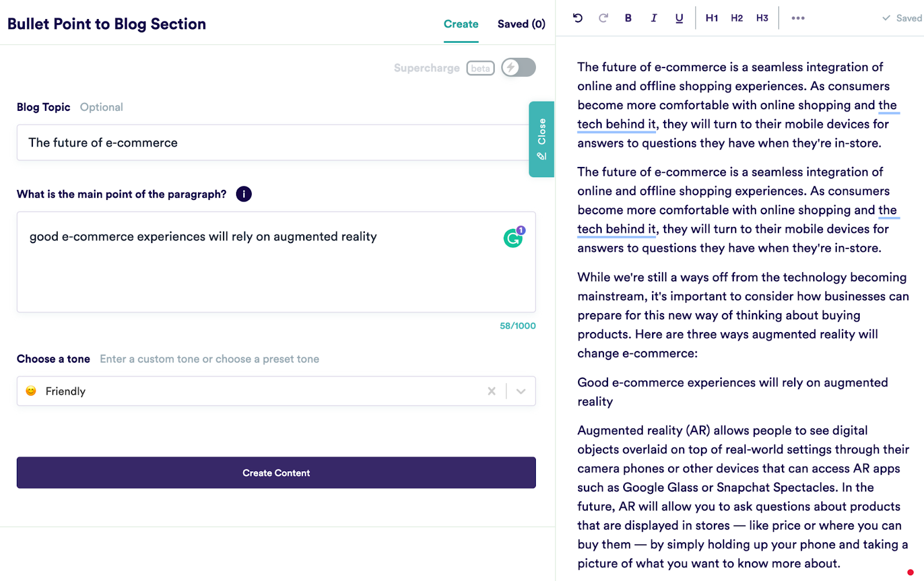
Task: Click the Create Content button
Action: [x=276, y=473]
